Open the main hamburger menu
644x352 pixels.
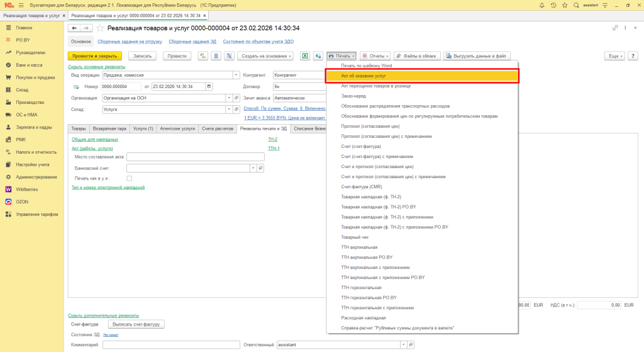point(21,5)
